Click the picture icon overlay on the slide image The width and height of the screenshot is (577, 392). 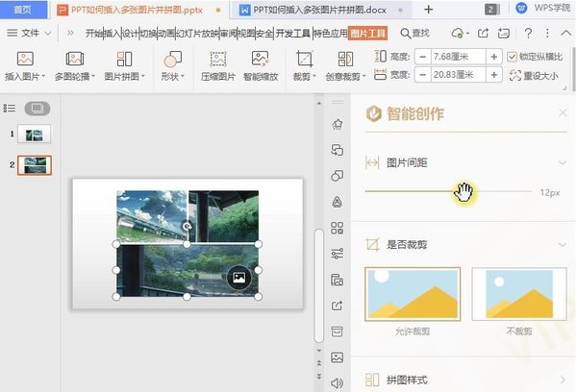[238, 278]
